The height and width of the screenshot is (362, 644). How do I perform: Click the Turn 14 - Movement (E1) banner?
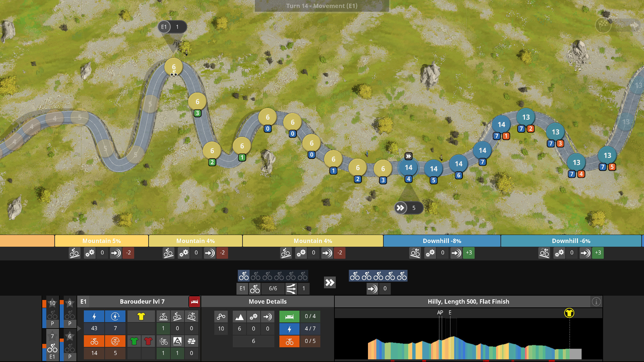point(321,6)
